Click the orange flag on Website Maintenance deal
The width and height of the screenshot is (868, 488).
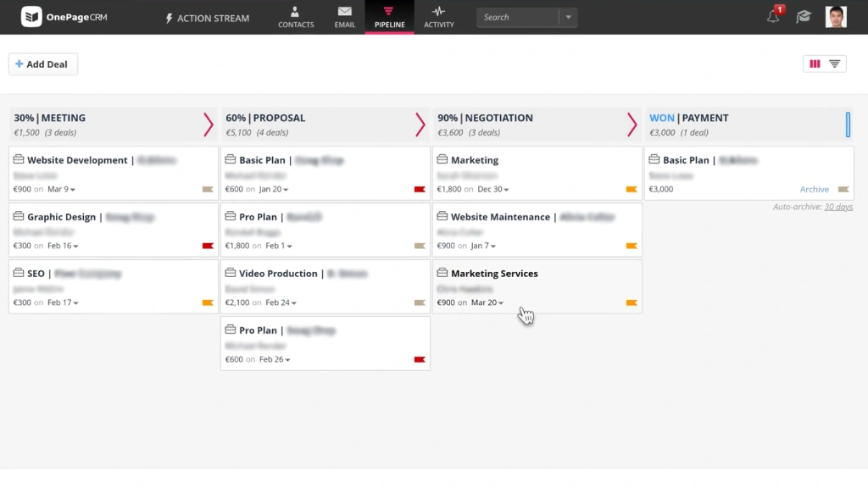pyautogui.click(x=632, y=246)
